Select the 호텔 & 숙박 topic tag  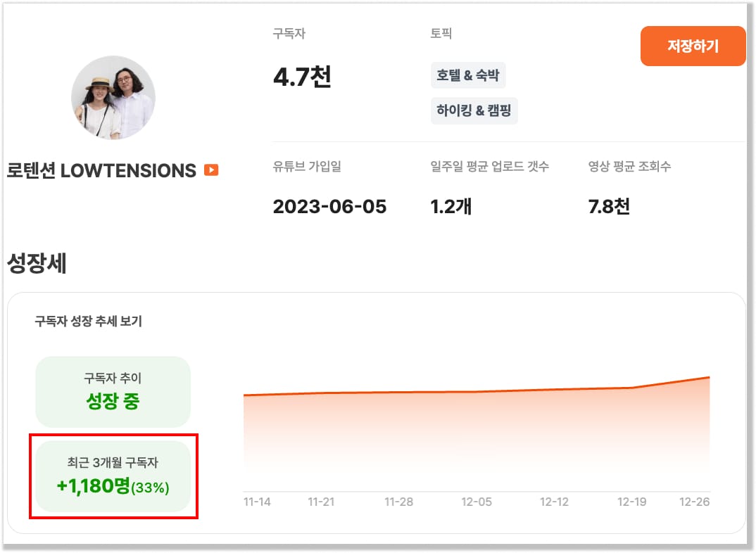[467, 75]
